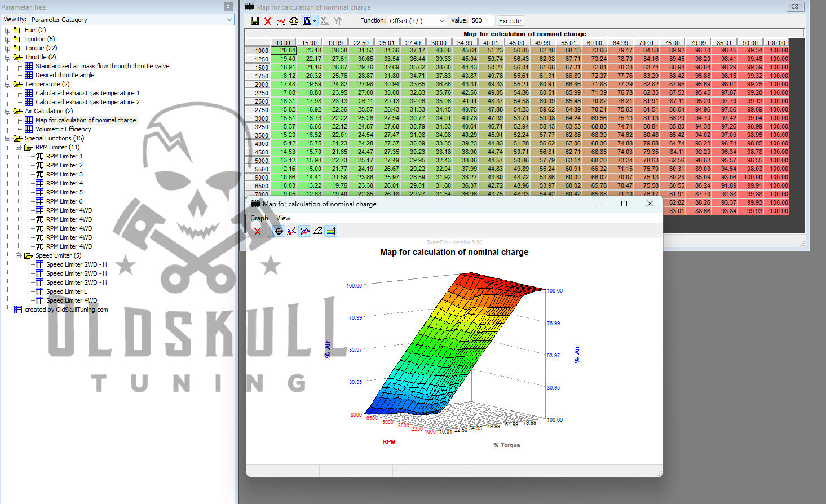
Task: Click the table icon beside Speed Limiter L
Action: click(39, 291)
